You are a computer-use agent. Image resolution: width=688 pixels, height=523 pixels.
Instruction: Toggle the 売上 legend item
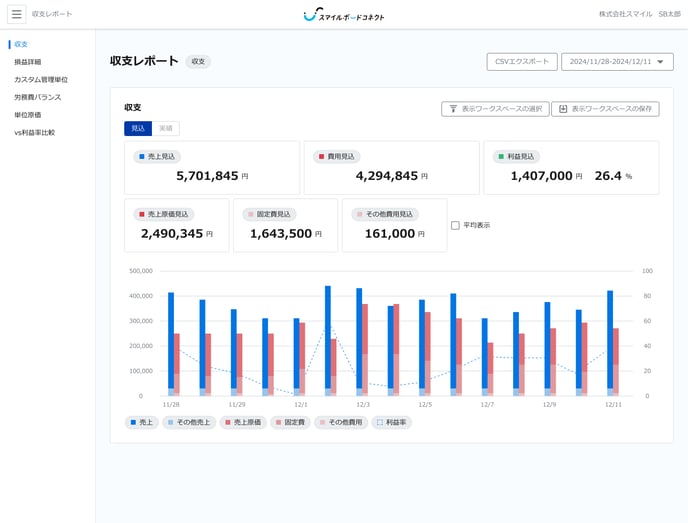141,423
